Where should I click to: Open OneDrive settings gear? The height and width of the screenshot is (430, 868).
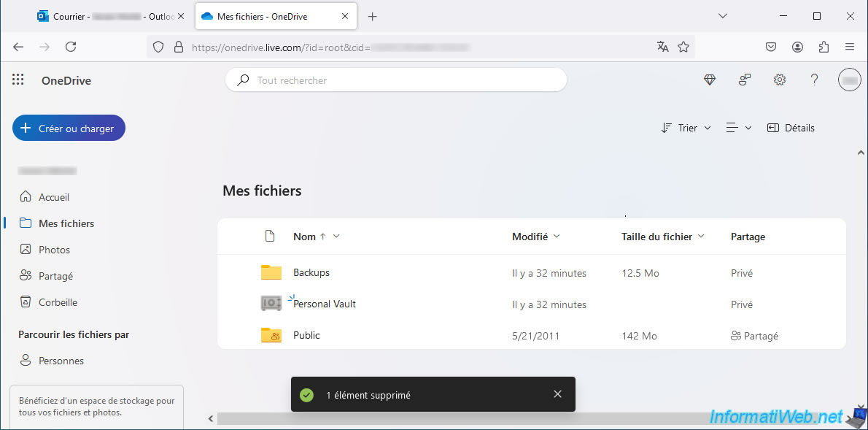click(780, 80)
